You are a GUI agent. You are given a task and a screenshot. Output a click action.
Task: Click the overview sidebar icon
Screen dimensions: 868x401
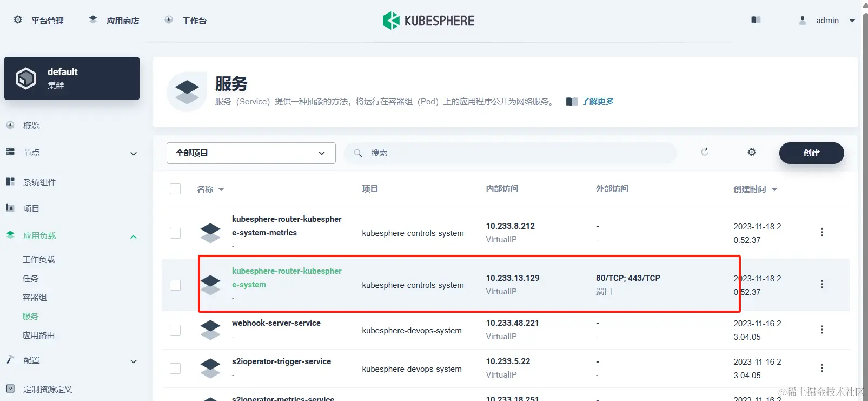pyautogui.click(x=10, y=125)
